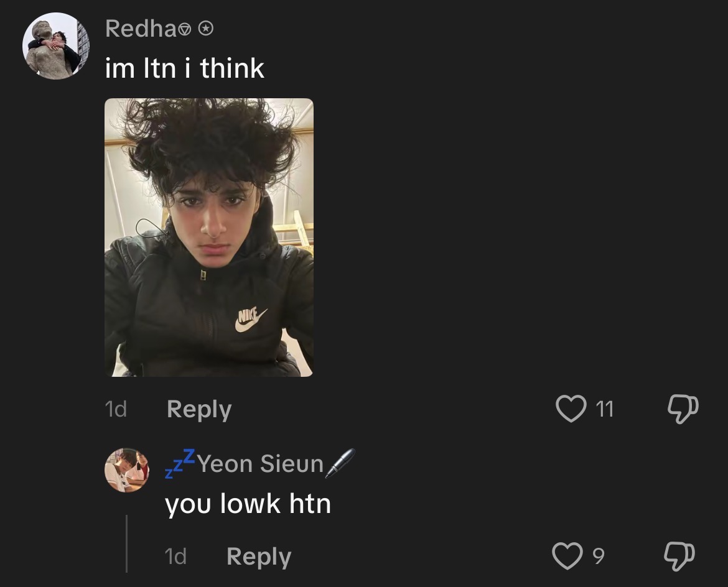Click the like count 9 on the reply
Image resolution: width=728 pixels, height=587 pixels.
(x=599, y=556)
